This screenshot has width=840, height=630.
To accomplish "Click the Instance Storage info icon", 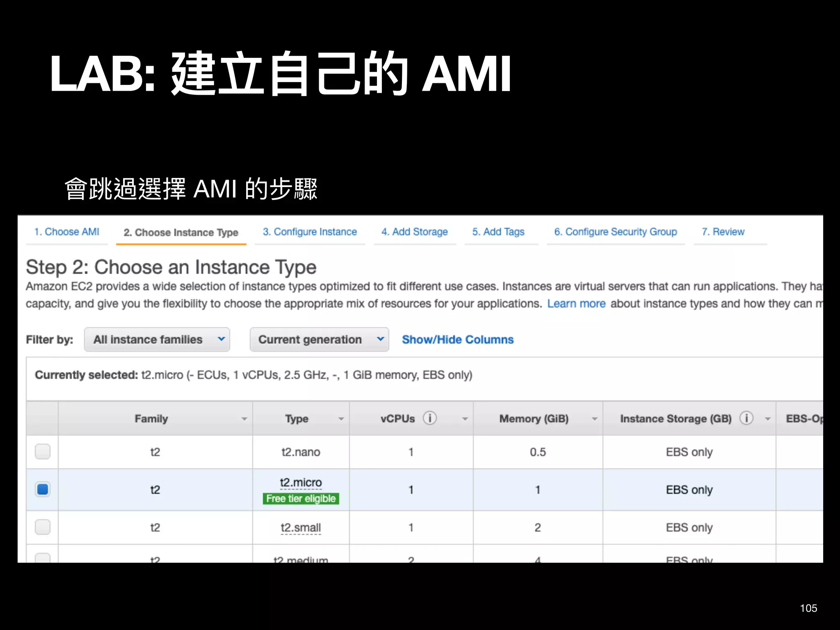I will pos(746,418).
